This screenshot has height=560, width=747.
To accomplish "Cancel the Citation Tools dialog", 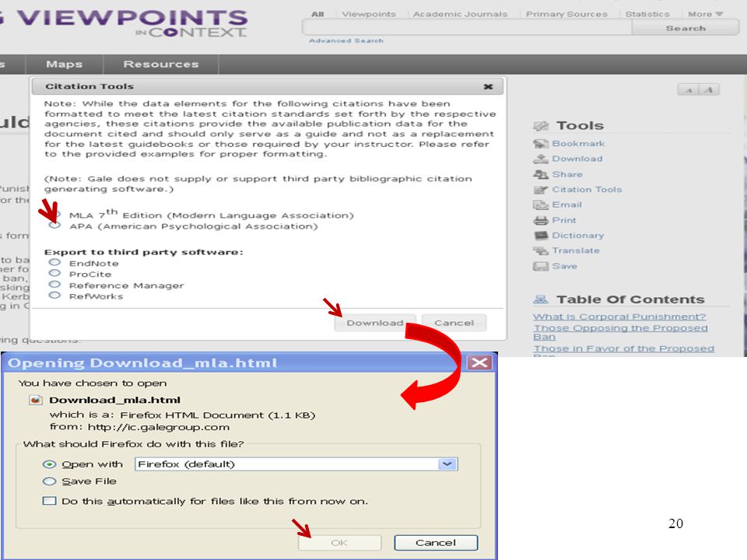I will 454,323.
